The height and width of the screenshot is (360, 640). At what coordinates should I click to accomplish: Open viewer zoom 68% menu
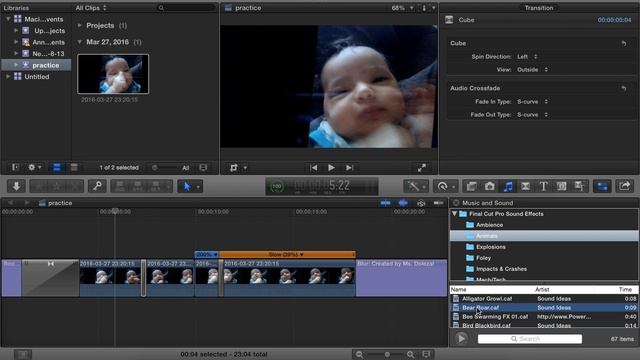402,8
